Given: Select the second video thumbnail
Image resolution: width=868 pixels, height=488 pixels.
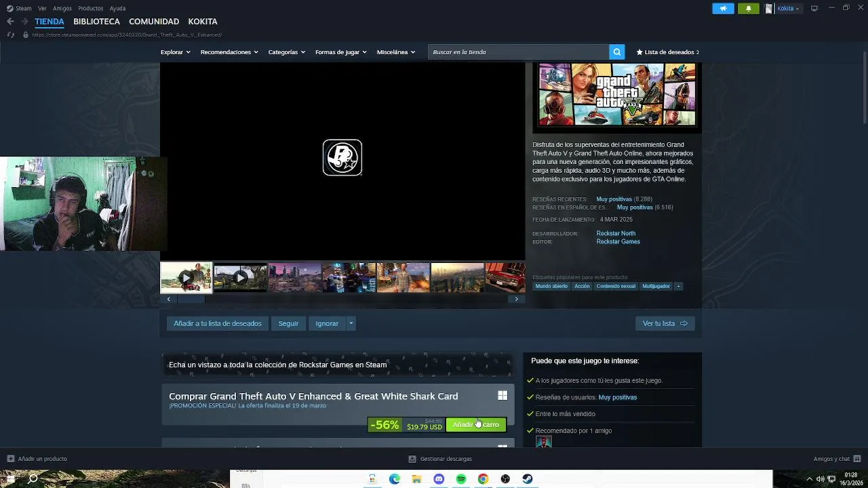Looking at the screenshot, I should click(x=240, y=278).
